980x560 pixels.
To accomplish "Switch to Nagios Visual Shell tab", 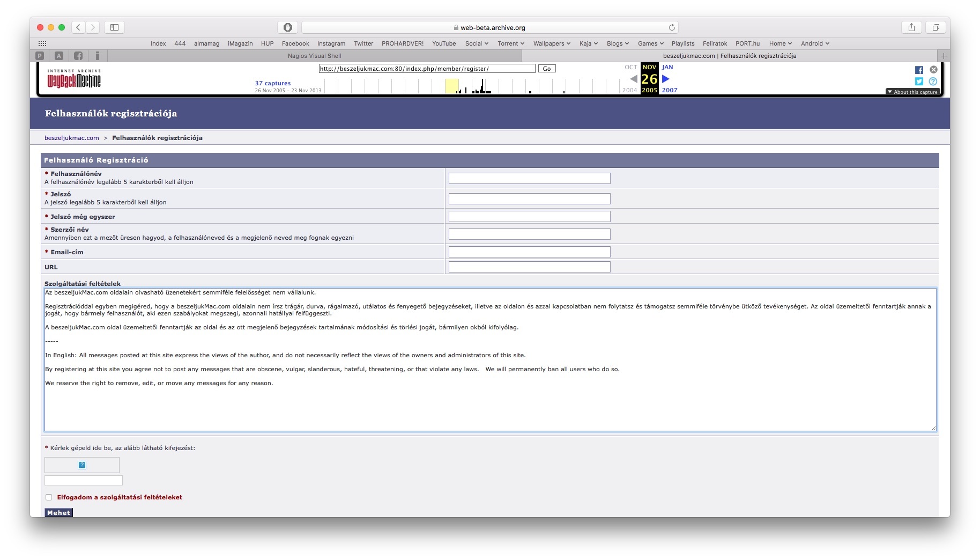I will coord(314,56).
